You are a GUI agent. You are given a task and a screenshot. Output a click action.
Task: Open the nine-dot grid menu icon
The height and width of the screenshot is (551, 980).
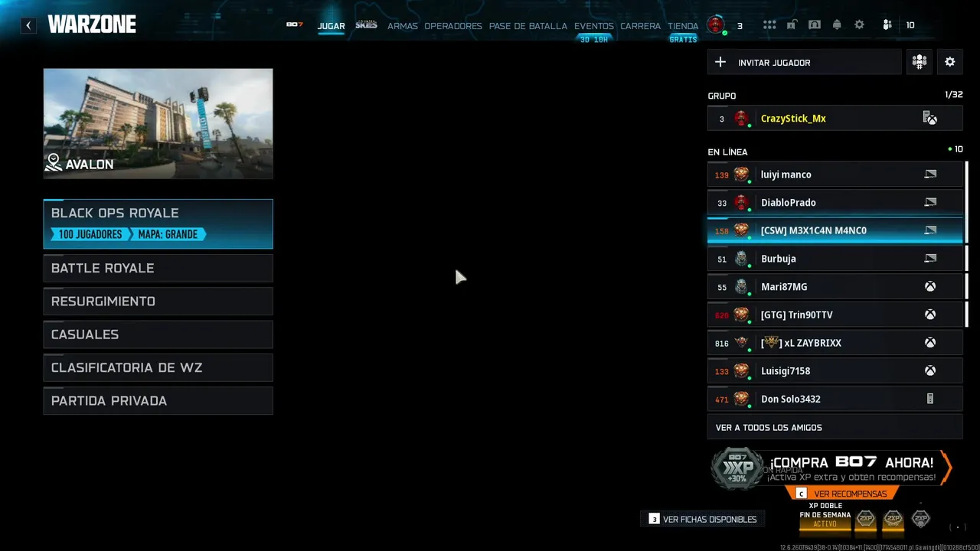tap(769, 25)
